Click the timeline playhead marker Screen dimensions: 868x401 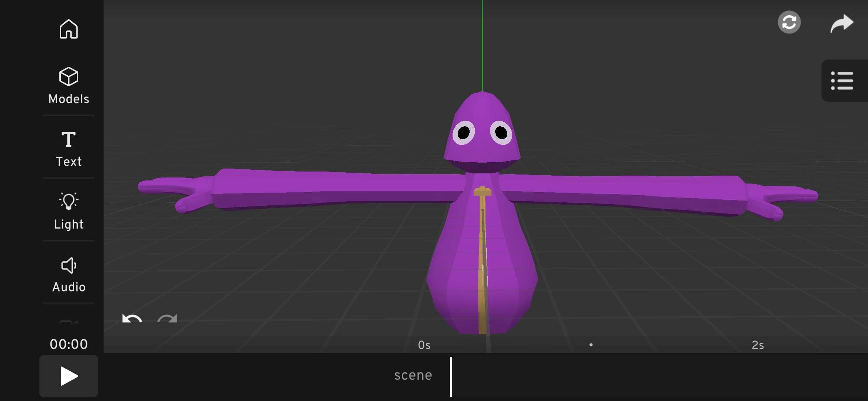451,377
